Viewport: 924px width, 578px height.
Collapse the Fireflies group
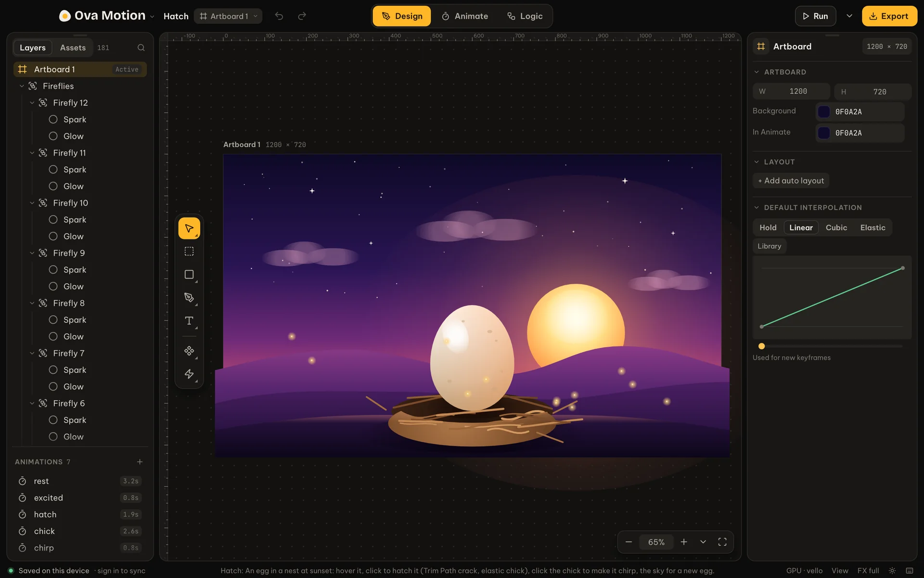(22, 86)
